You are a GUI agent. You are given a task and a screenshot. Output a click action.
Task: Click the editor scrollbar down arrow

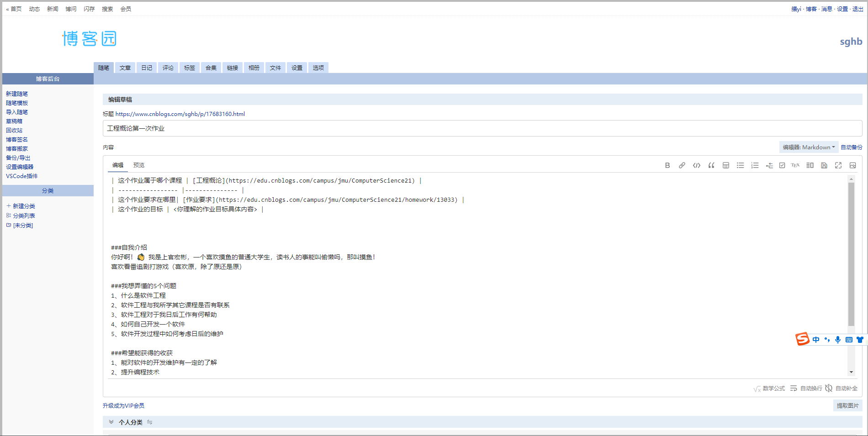(851, 372)
